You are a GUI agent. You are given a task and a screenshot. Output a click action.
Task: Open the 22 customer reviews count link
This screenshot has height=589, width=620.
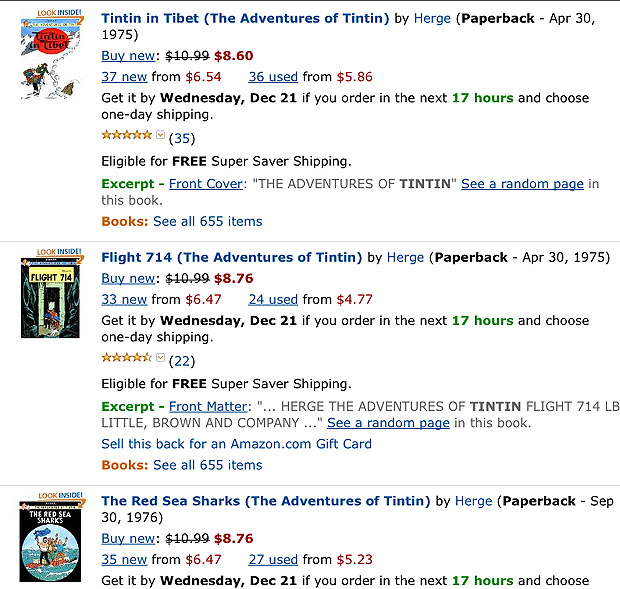click(x=182, y=361)
